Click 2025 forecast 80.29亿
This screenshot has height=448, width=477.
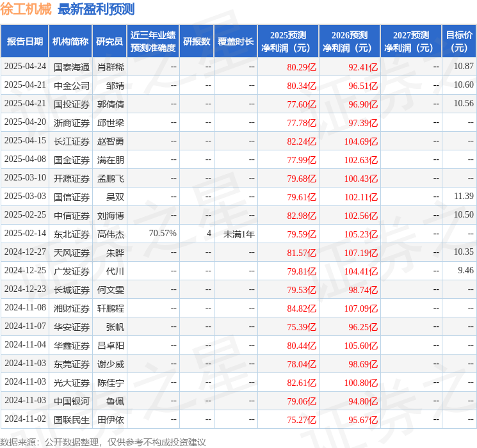point(302,67)
